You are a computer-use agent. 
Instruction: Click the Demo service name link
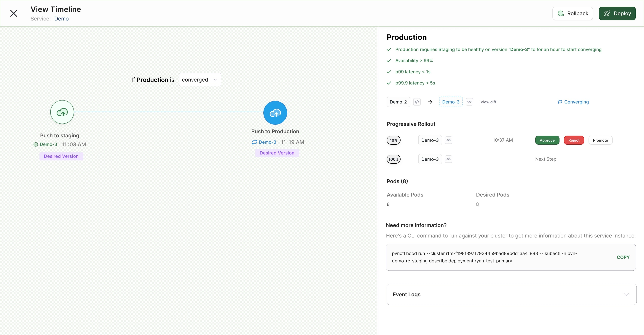(x=61, y=19)
